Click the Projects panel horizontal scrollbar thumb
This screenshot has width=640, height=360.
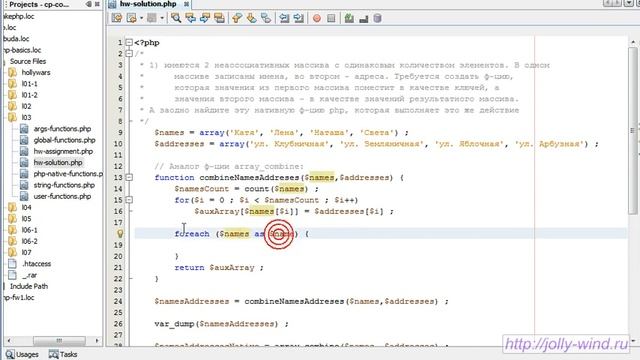click(59, 340)
